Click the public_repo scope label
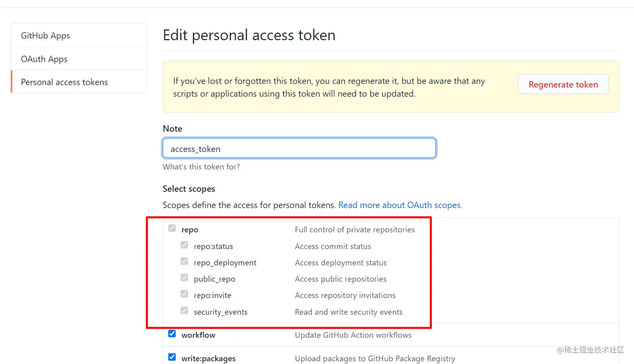The height and width of the screenshot is (364, 634). tap(214, 279)
